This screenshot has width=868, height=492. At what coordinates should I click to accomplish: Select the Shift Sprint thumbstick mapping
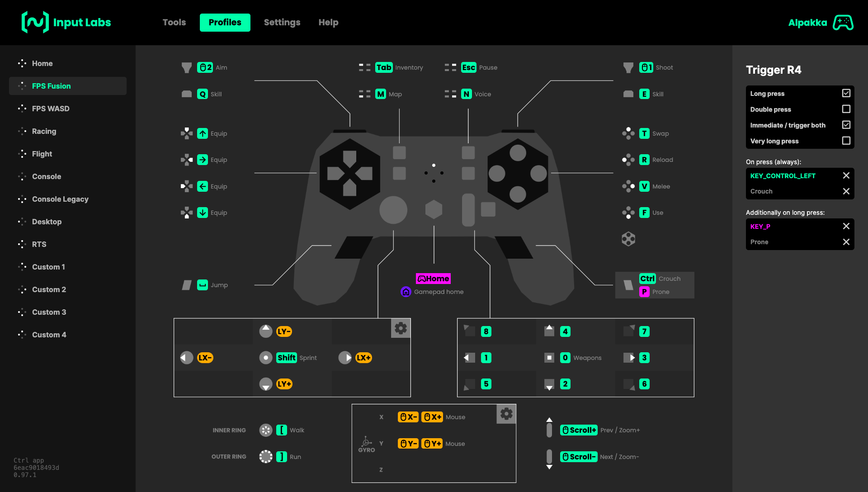point(287,358)
